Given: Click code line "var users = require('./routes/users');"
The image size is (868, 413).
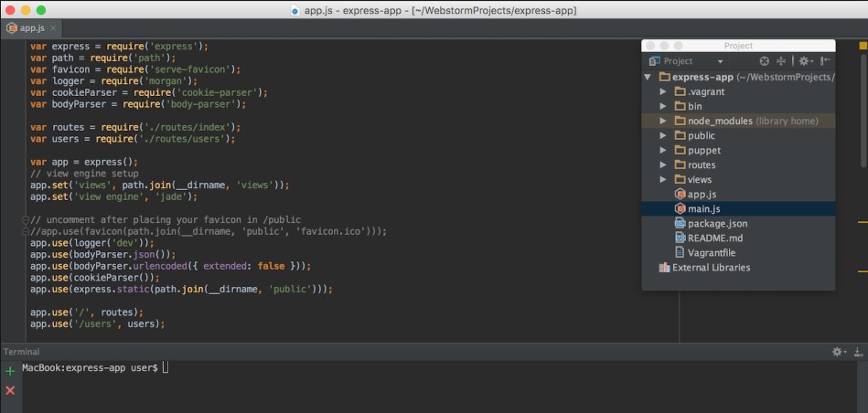Looking at the screenshot, I should [133, 139].
